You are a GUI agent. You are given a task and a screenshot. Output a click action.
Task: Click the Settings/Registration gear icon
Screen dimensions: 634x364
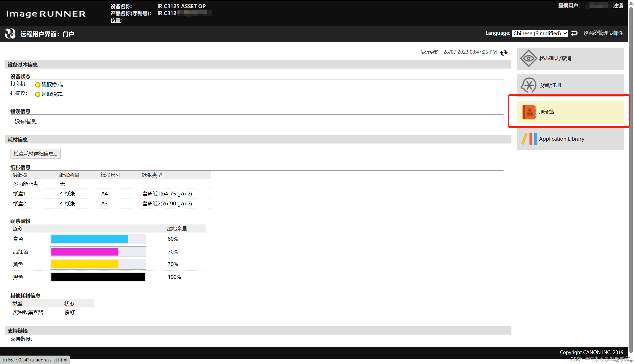528,85
